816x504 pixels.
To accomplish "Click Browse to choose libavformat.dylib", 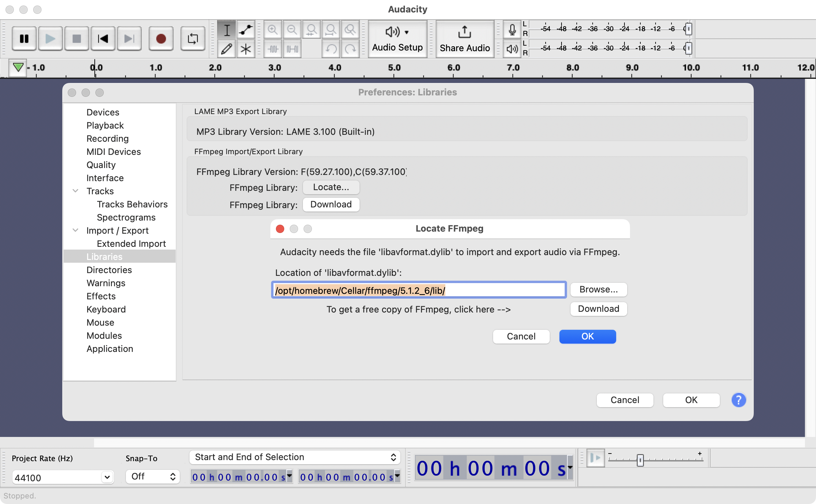I will (x=598, y=289).
